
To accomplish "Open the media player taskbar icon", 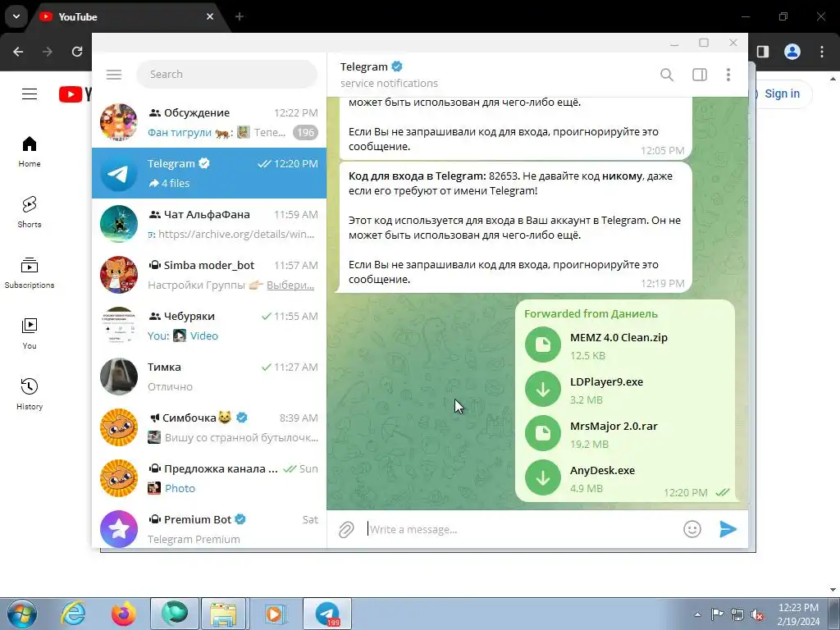I will click(x=274, y=614).
